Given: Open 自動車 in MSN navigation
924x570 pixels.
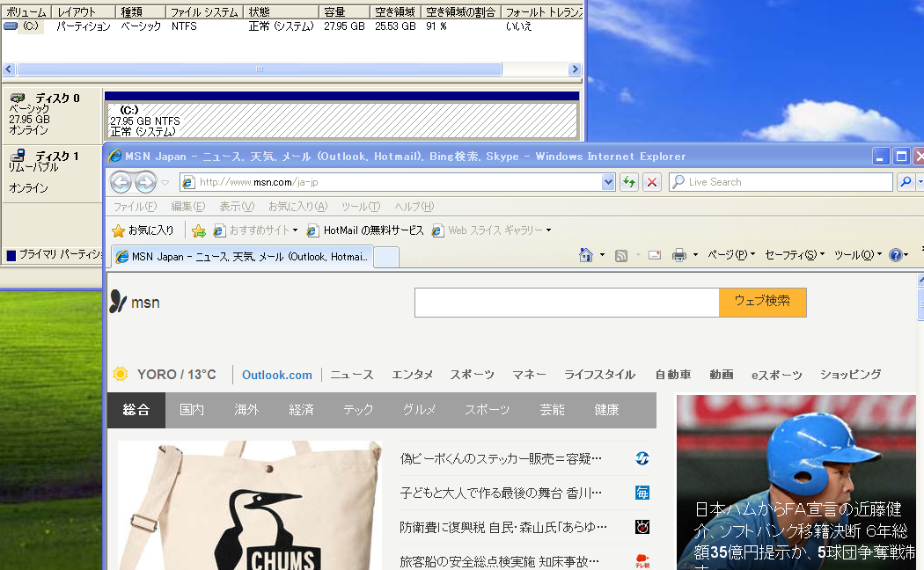Looking at the screenshot, I should [673, 375].
